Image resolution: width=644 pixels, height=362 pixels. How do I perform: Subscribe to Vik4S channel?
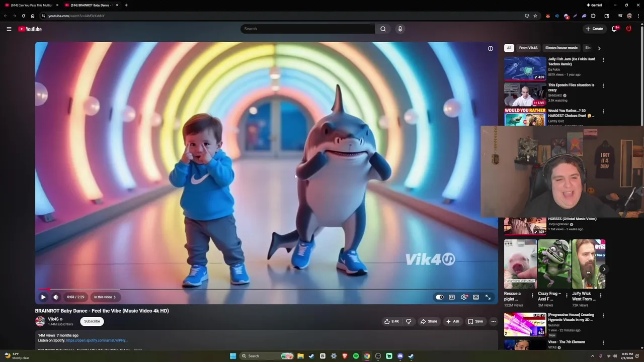point(92,321)
